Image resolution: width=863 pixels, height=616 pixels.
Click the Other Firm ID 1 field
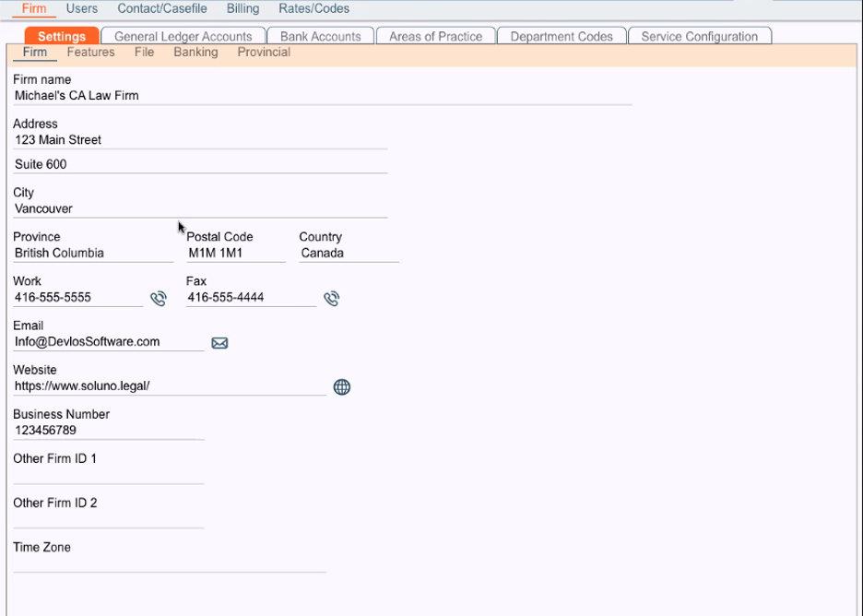coord(109,475)
